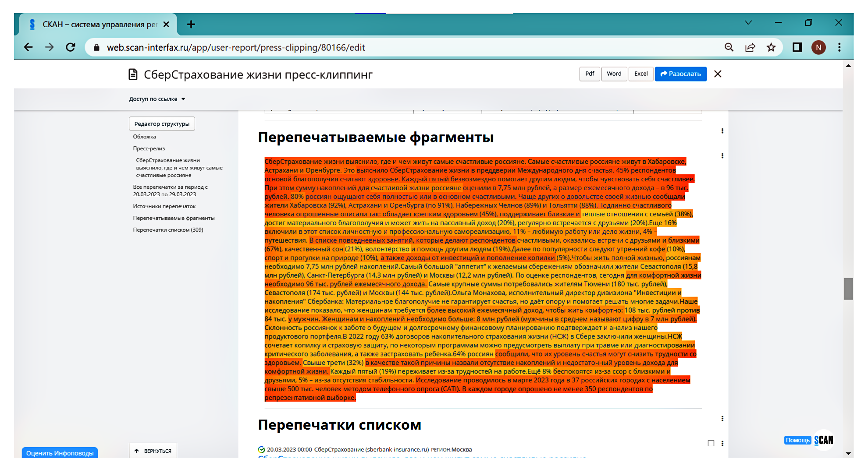Click the green checkmark icon before 20.03.2023 entry

tap(261, 449)
